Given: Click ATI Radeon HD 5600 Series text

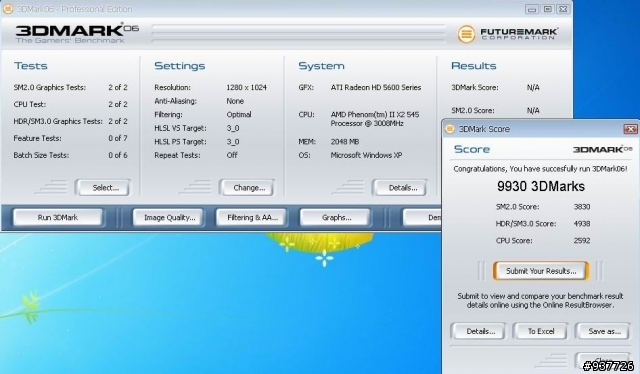Looking at the screenshot, I should pos(376,87).
